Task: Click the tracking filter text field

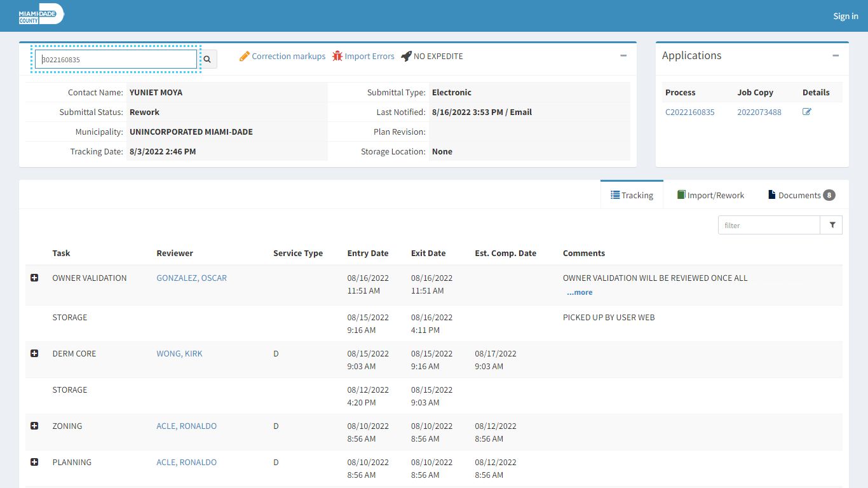Action: pyautogui.click(x=770, y=225)
